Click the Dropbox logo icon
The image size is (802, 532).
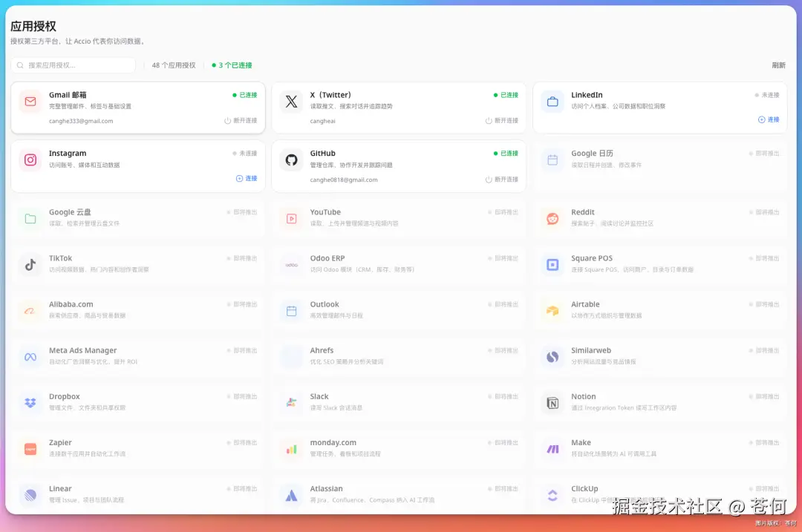(x=30, y=403)
